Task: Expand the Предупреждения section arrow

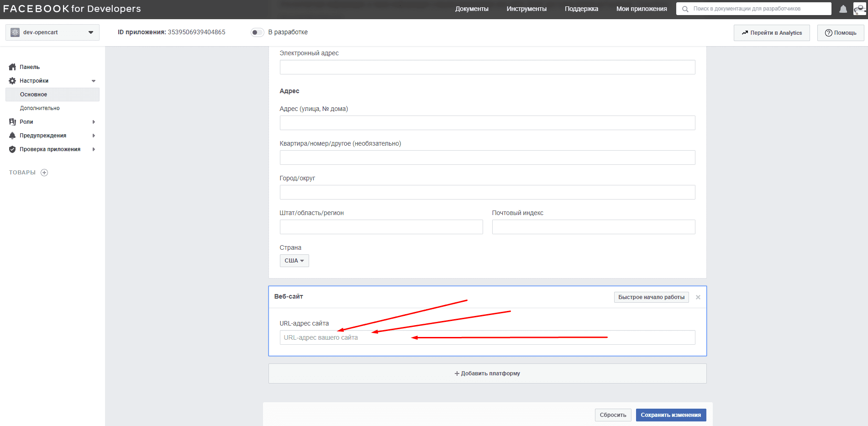Action: pos(94,136)
